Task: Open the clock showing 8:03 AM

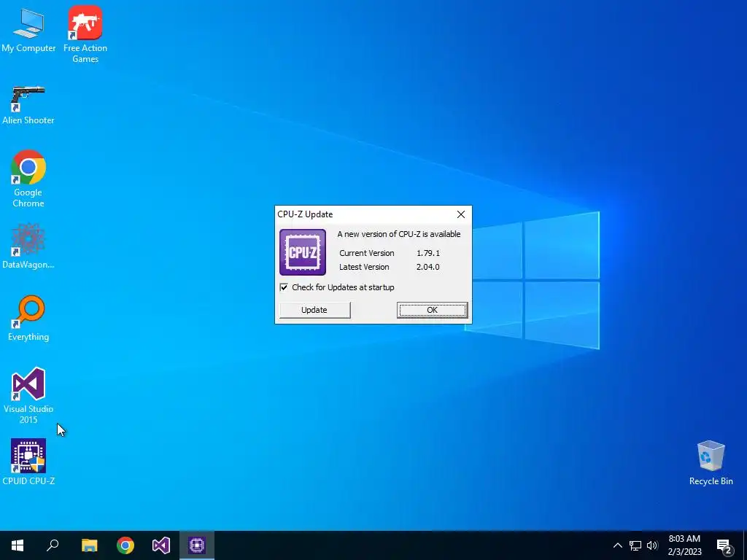Action: click(x=684, y=545)
